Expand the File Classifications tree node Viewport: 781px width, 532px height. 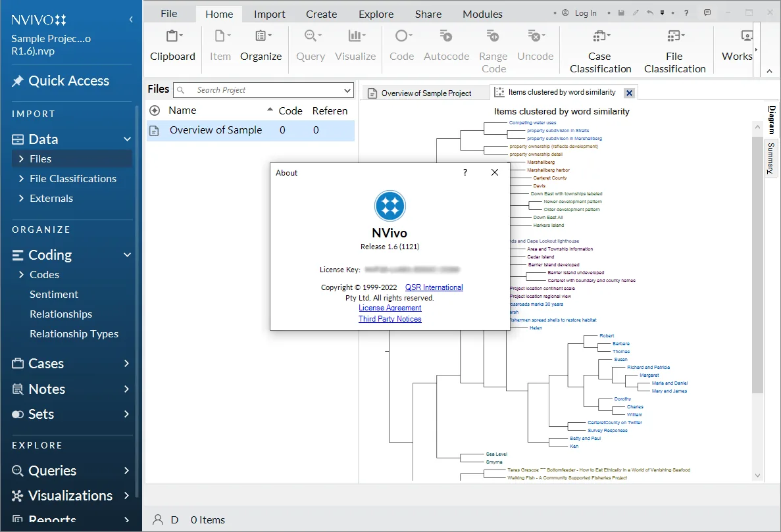(21, 178)
